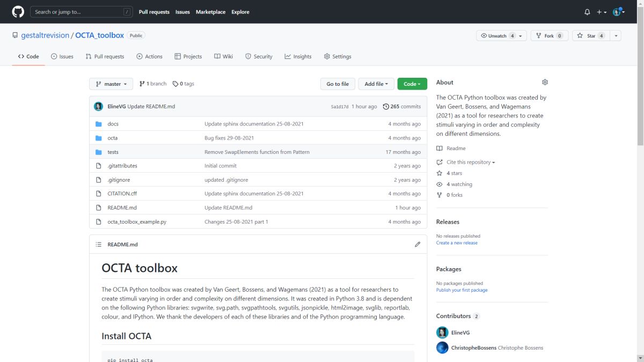Click the Go to file button
The height and width of the screenshot is (362, 644).
(338, 84)
